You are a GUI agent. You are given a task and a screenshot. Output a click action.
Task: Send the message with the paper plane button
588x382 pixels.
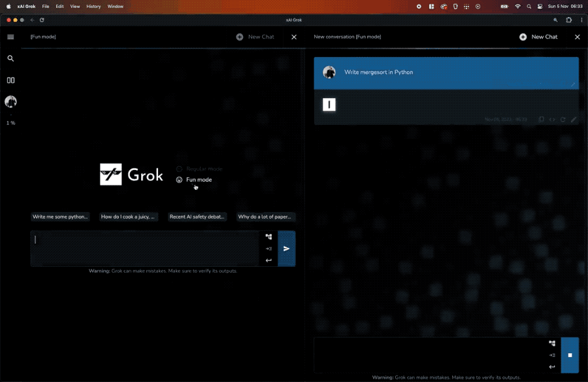pyautogui.click(x=286, y=249)
